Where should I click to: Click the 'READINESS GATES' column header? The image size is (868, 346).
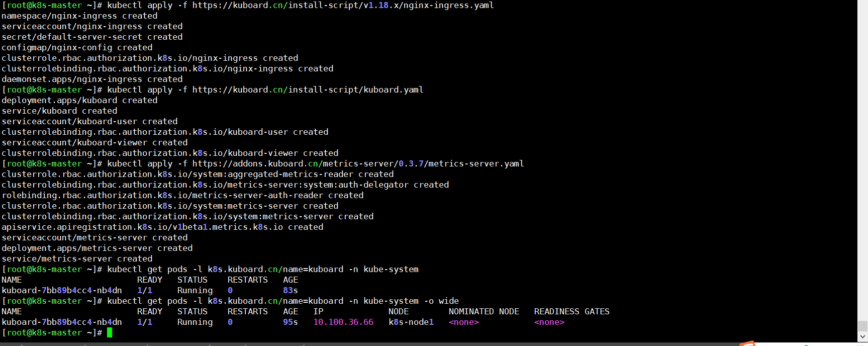coord(572,312)
